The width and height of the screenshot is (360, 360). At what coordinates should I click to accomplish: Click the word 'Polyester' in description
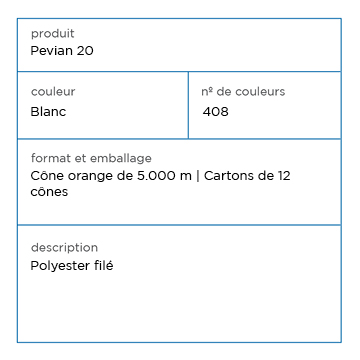tap(61, 266)
